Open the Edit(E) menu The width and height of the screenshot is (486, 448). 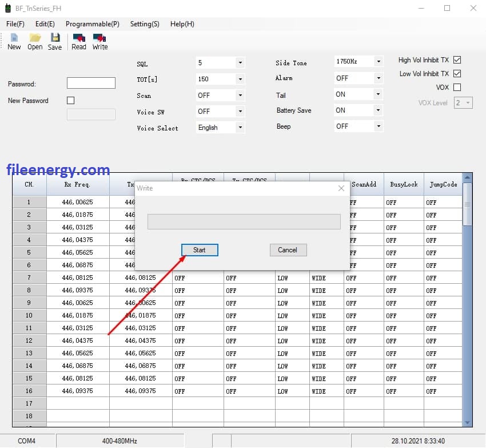click(45, 24)
